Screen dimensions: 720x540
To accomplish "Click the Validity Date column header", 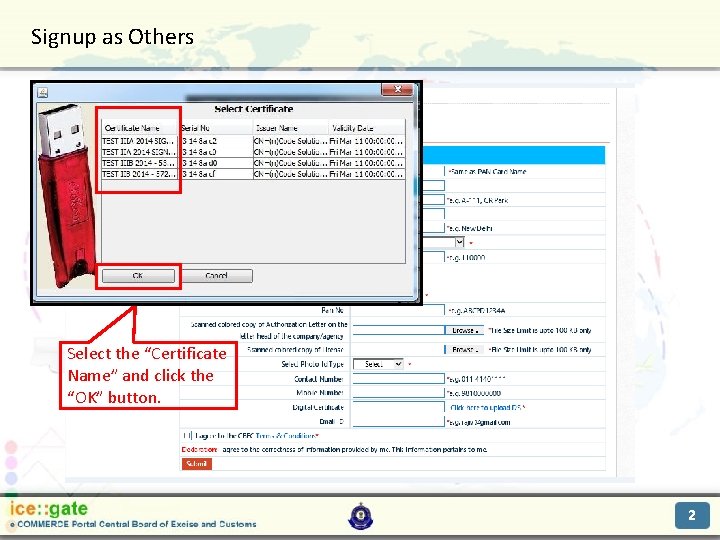I will click(x=367, y=128).
